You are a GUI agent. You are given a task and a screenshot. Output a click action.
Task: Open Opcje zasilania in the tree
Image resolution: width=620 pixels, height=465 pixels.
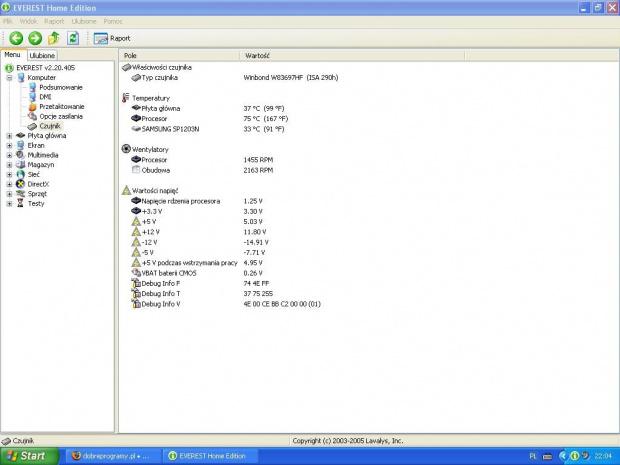tap(61, 116)
